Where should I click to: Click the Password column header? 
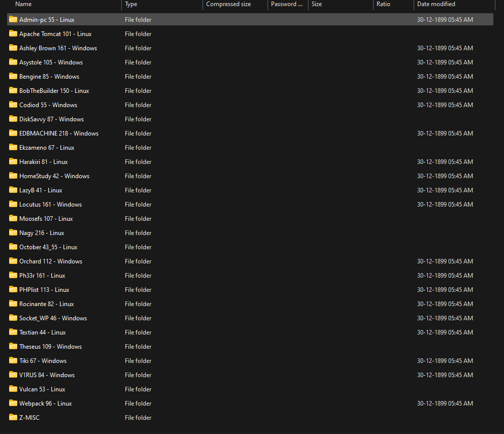(x=288, y=4)
